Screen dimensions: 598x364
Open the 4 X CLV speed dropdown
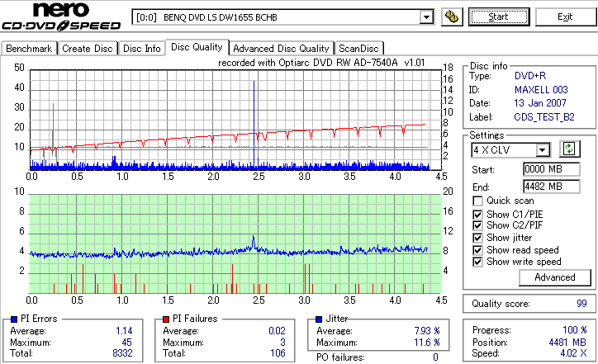pos(542,150)
